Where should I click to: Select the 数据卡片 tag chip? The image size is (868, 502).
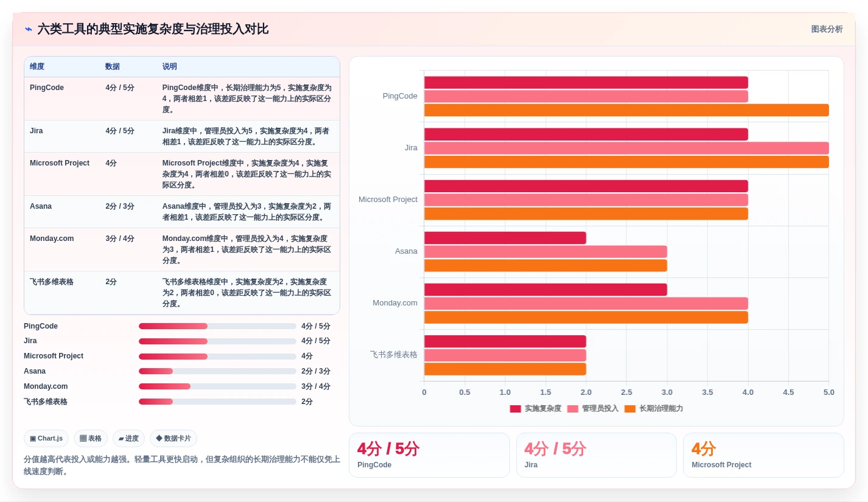(173, 438)
